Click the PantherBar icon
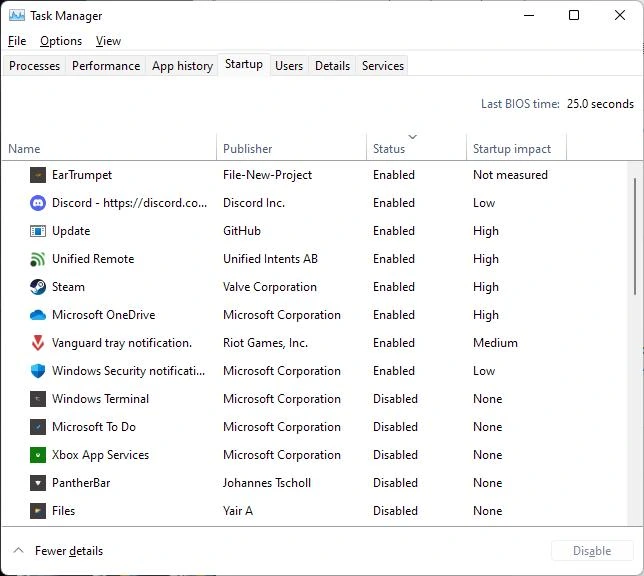 pyautogui.click(x=38, y=483)
